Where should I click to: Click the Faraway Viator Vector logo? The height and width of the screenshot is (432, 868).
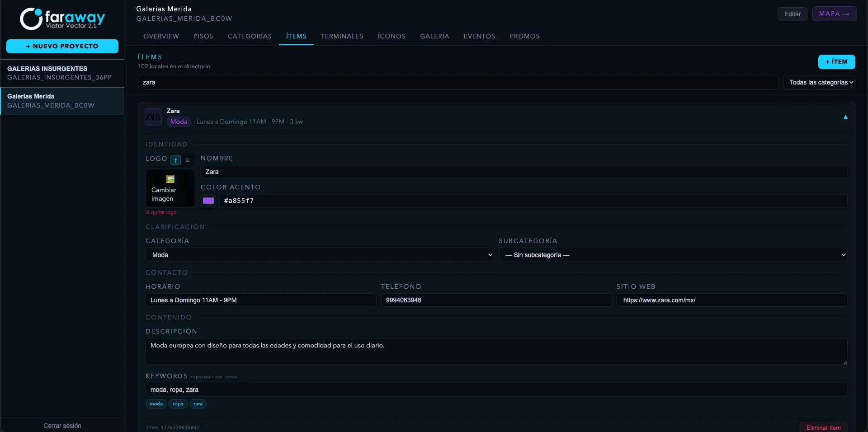click(62, 19)
